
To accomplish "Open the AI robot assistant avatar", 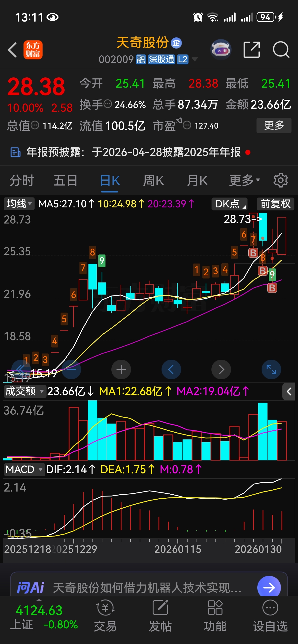I will 221,50.
